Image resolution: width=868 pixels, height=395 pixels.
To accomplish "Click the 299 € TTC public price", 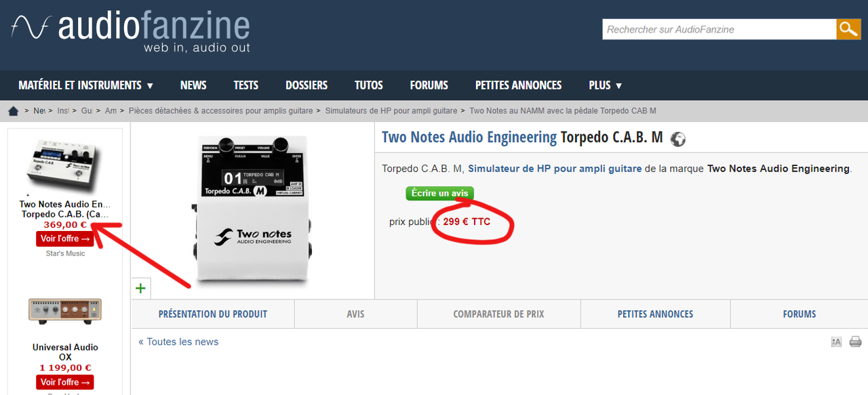I will tap(467, 222).
